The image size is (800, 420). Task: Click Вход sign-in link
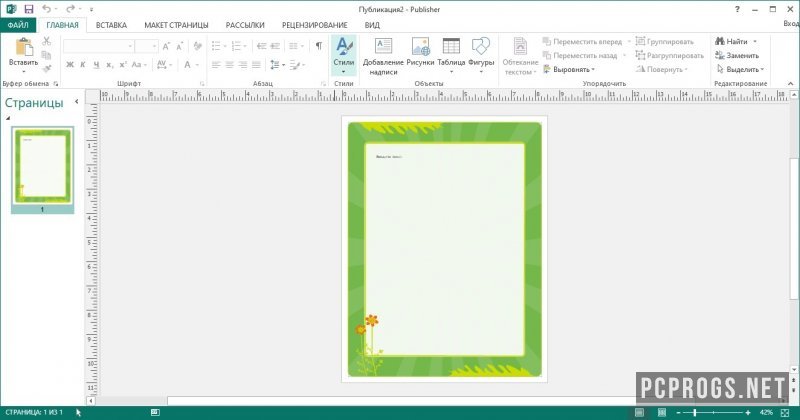pos(791,23)
